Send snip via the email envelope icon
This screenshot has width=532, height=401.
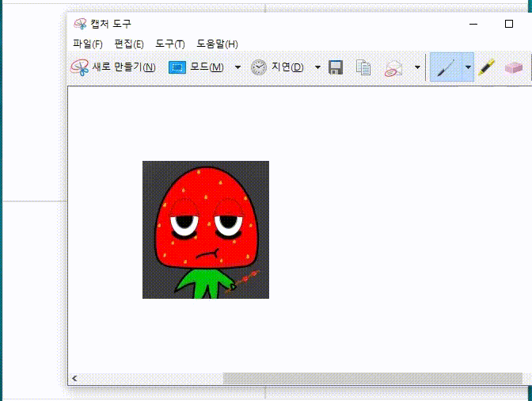(x=393, y=68)
